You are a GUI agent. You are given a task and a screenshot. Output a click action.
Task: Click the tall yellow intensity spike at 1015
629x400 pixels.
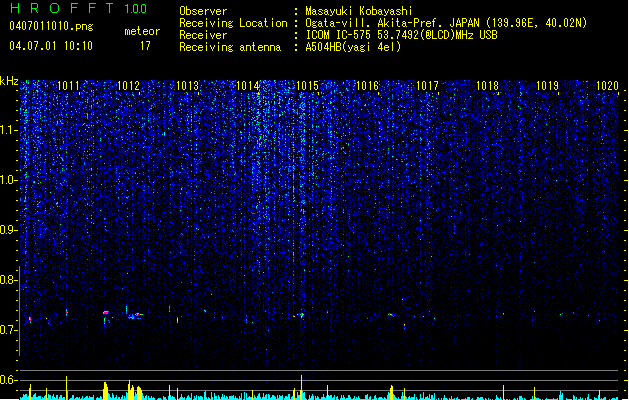[301, 387]
